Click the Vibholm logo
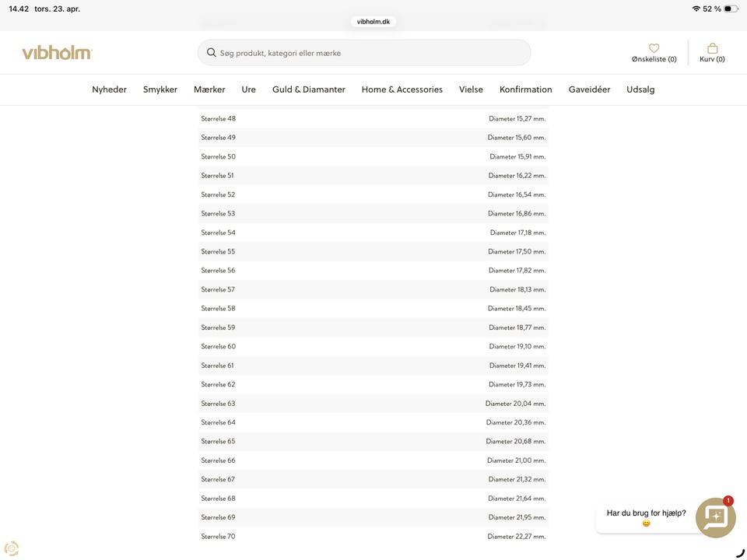Image resolution: width=747 pixels, height=560 pixels. (x=57, y=53)
